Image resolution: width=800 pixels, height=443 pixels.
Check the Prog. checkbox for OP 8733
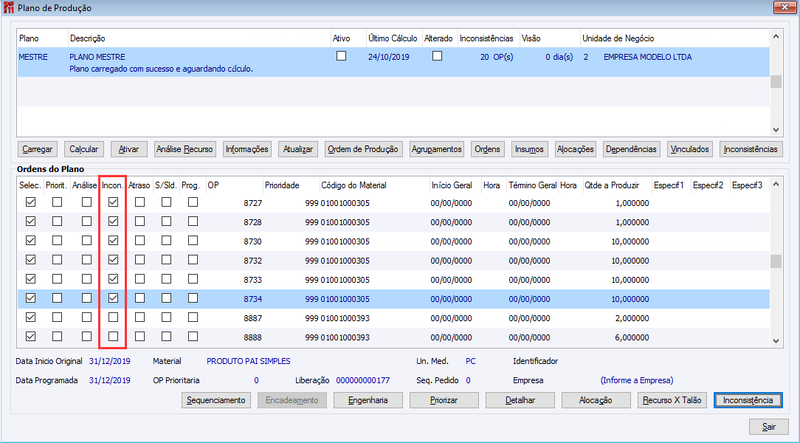click(x=193, y=279)
